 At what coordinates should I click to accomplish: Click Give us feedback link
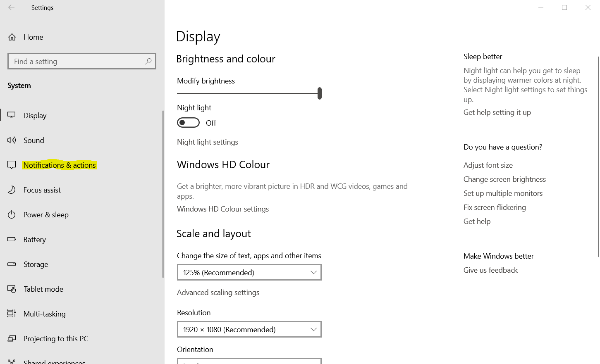pyautogui.click(x=490, y=270)
